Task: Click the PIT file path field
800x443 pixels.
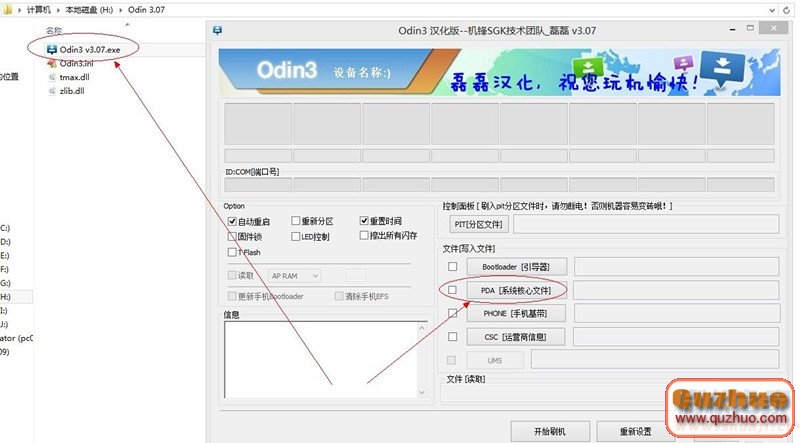Action: [x=646, y=224]
